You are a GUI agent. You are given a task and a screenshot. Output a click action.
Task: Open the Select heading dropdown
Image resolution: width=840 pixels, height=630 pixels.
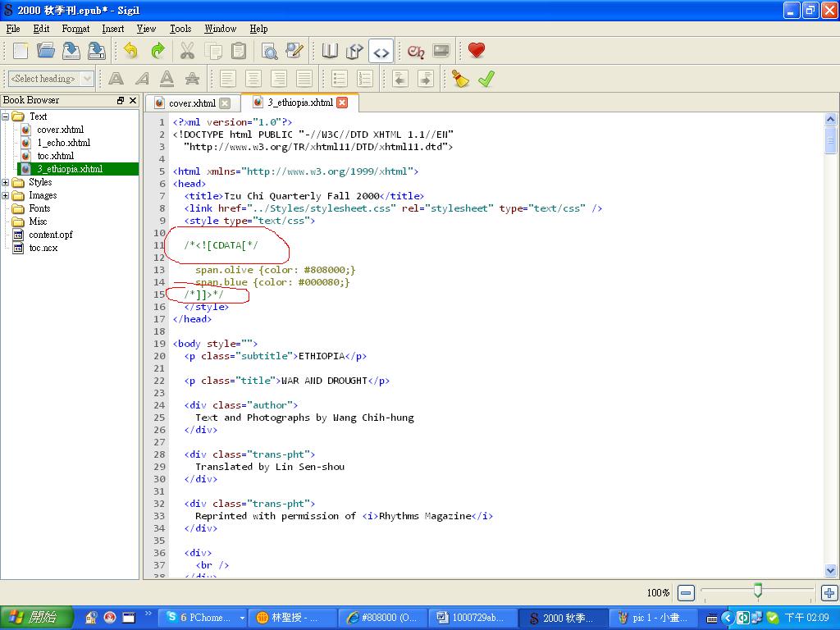(x=51, y=79)
